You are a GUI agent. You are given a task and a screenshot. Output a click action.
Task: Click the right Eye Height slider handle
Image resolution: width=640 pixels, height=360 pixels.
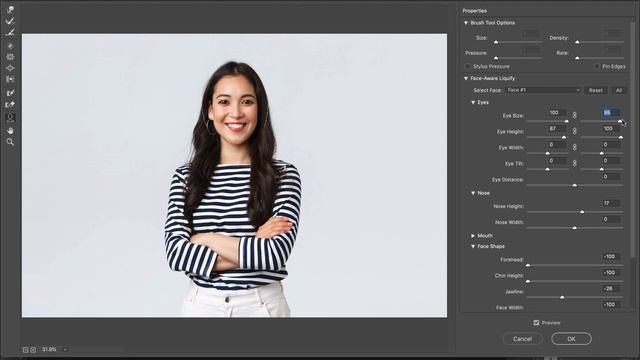tap(621, 138)
